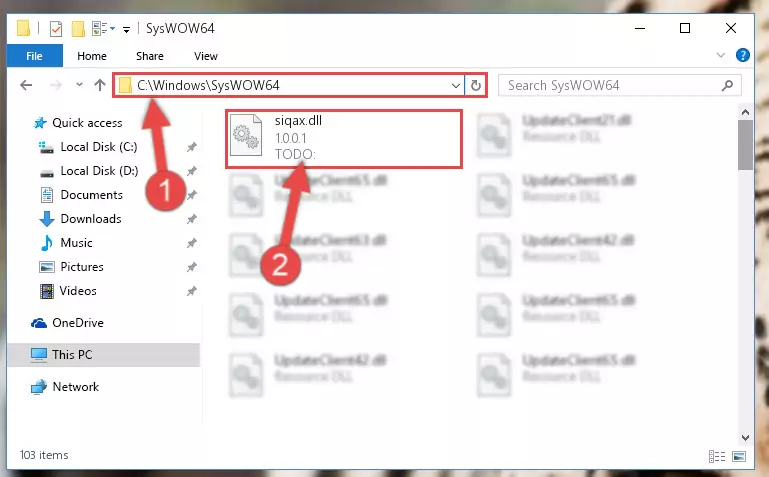769x477 pixels.
Task: Select Downloads in Quick access
Action: click(91, 219)
